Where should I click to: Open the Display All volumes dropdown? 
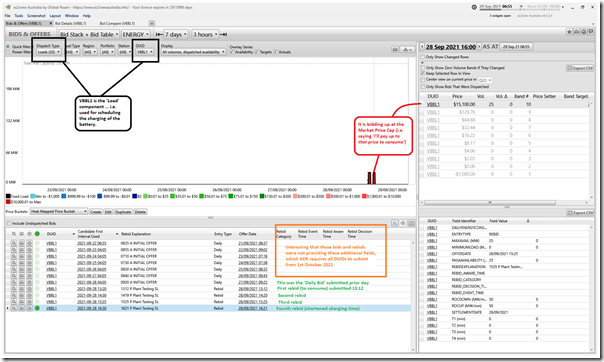(193, 52)
